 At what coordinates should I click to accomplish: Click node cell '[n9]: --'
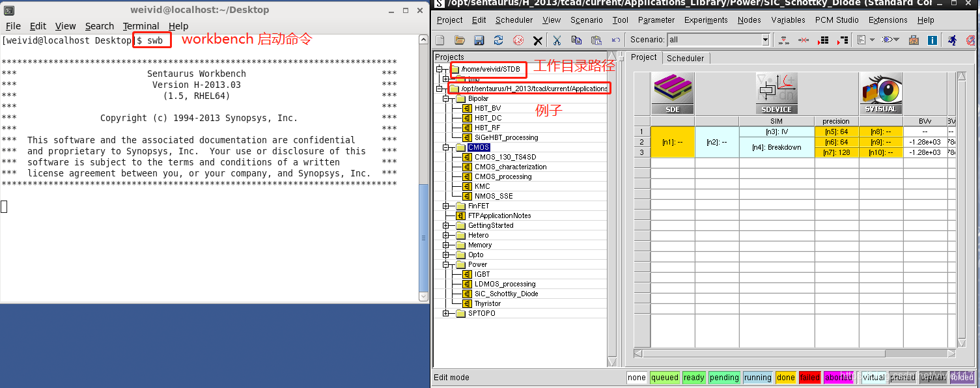[880, 142]
